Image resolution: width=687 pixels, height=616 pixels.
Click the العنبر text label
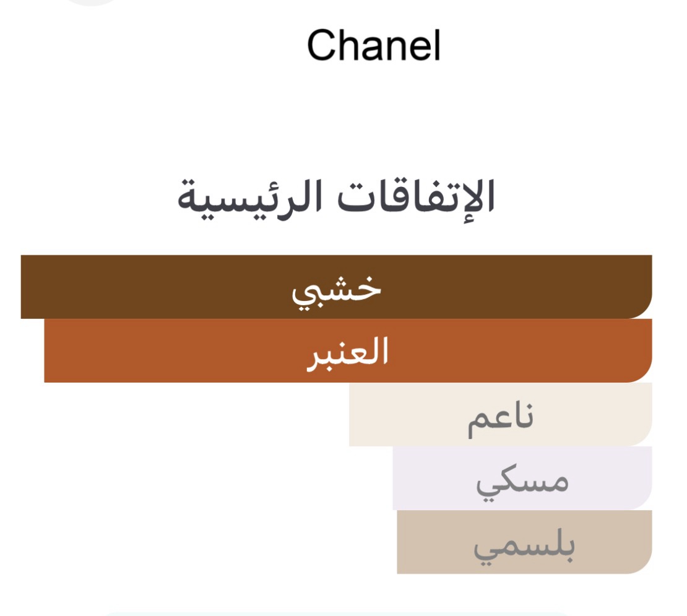(x=348, y=352)
